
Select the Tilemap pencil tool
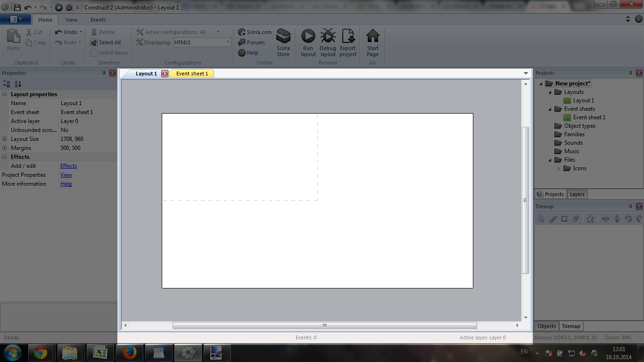click(553, 219)
